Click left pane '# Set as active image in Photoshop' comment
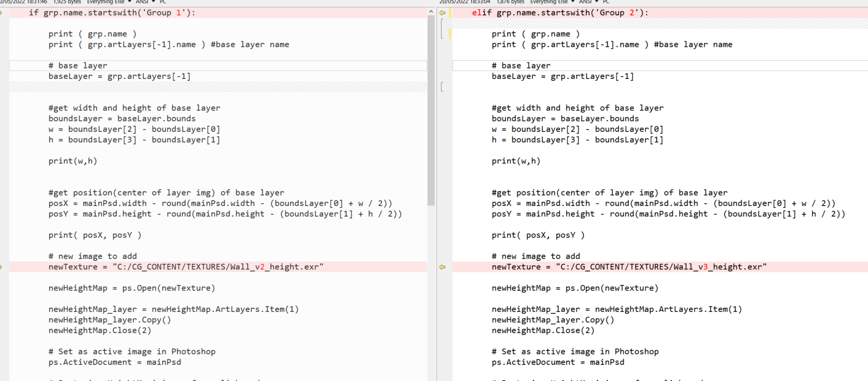 pyautogui.click(x=132, y=352)
